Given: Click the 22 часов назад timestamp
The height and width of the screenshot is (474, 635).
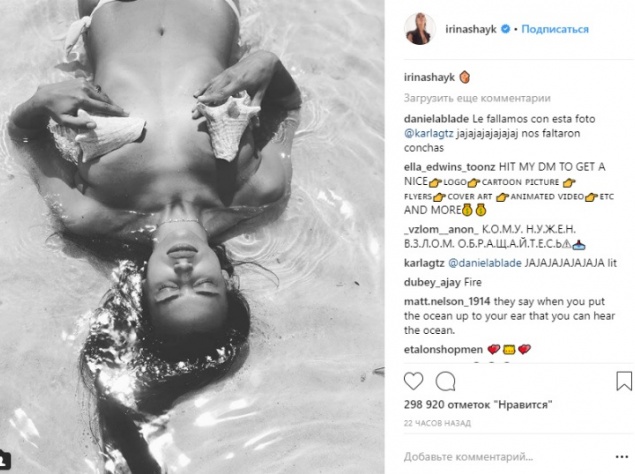Looking at the screenshot, I should [437, 423].
